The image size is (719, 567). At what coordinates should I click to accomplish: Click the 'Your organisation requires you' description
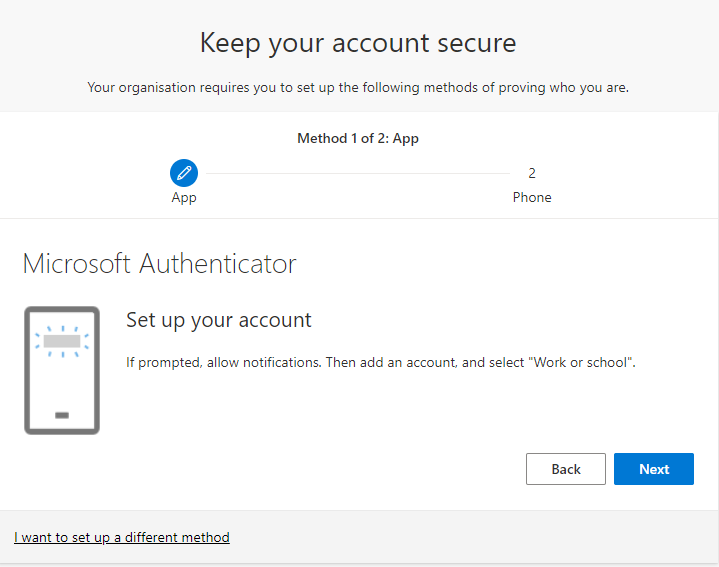(x=358, y=87)
